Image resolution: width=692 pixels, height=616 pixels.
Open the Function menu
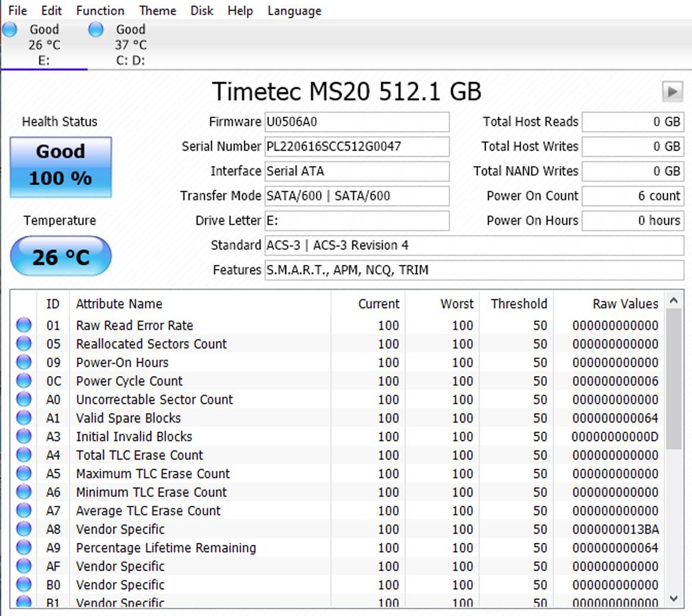[x=99, y=10]
